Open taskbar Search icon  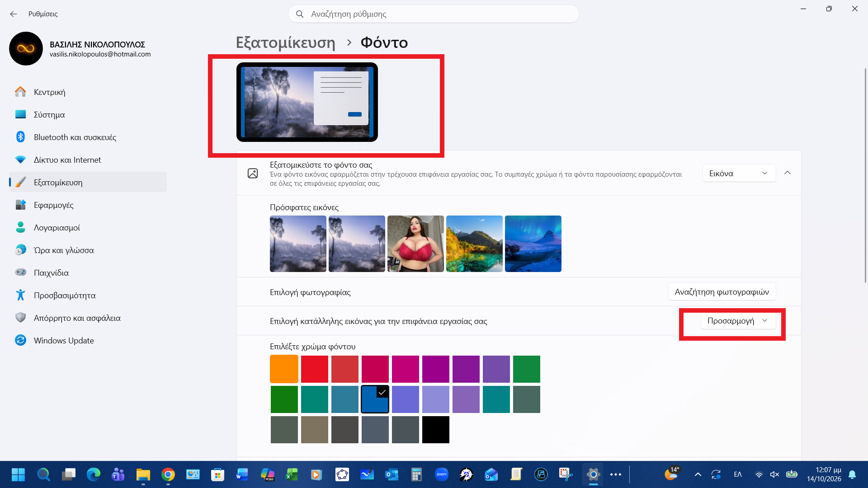click(43, 474)
